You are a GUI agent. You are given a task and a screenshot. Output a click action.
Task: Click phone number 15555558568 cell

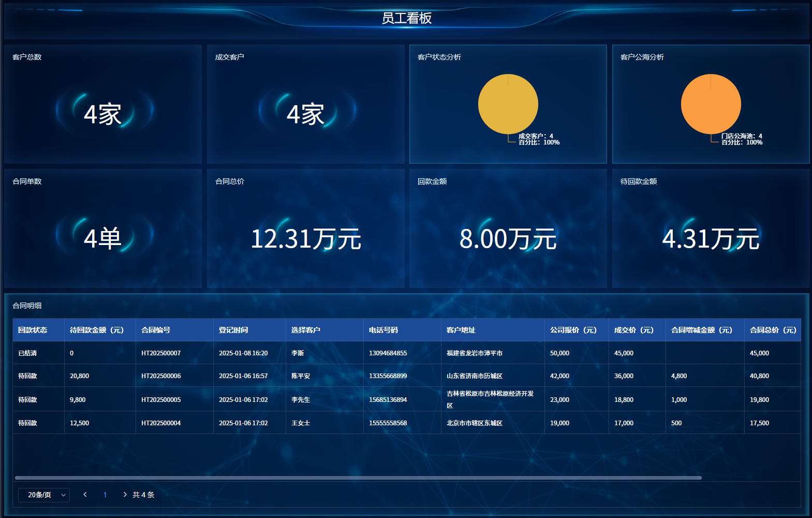(x=388, y=423)
